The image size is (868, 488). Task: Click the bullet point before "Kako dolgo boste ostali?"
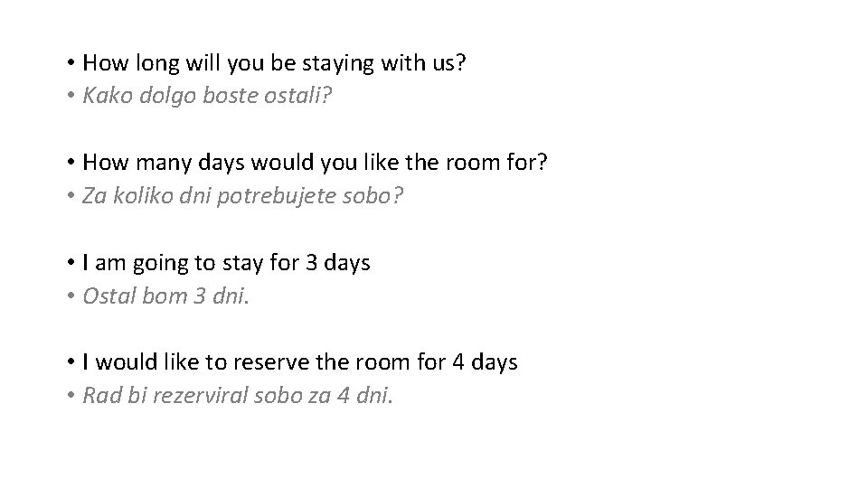pyautogui.click(x=70, y=96)
